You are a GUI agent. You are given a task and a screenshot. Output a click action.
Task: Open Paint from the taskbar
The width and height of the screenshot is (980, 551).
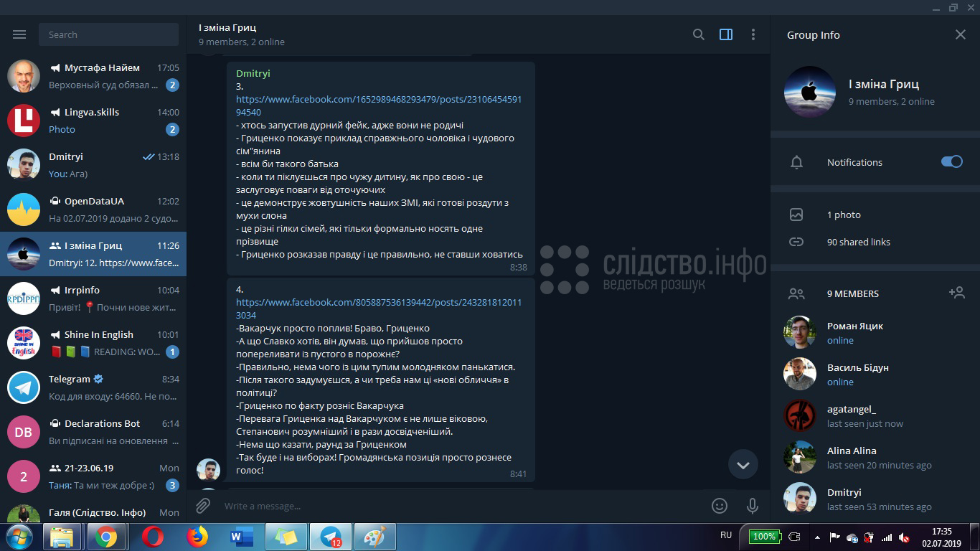pyautogui.click(x=374, y=537)
